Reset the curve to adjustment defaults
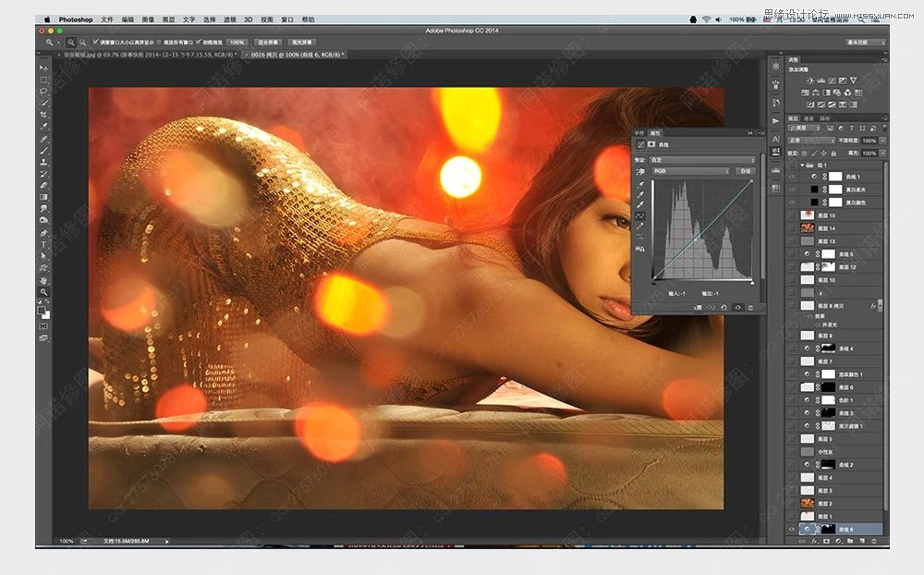Screen dimensions: 924x575 (x=723, y=307)
